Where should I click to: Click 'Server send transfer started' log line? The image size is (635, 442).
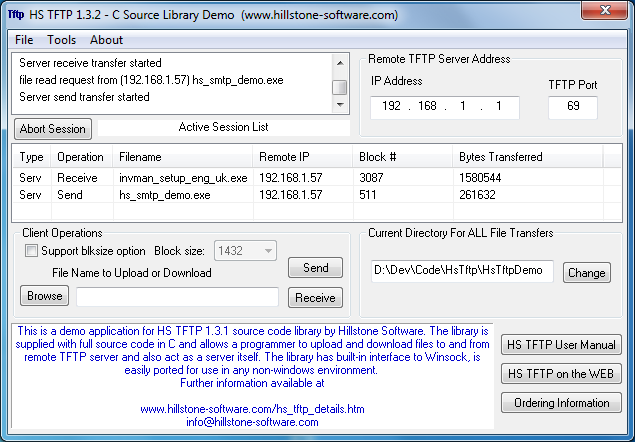tap(84, 97)
